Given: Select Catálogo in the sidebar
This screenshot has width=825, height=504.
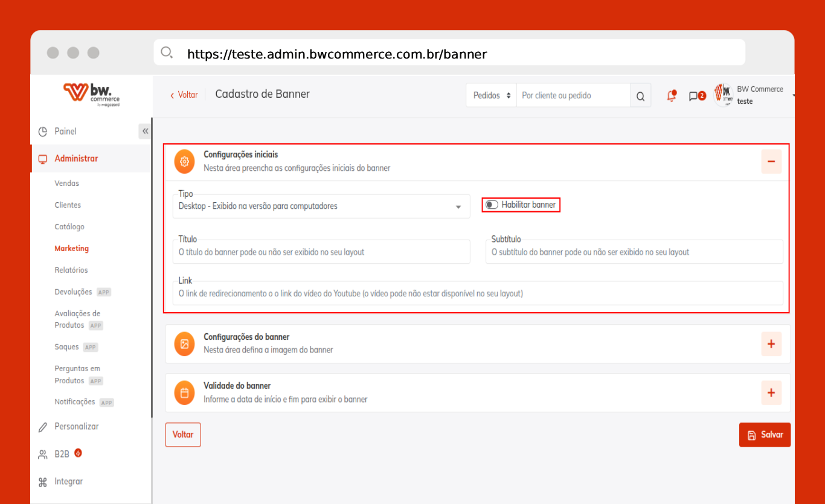Looking at the screenshot, I should [69, 226].
